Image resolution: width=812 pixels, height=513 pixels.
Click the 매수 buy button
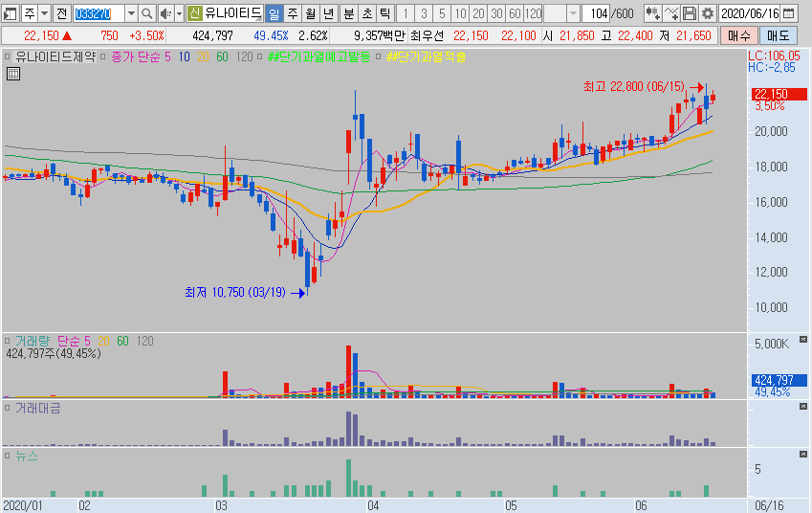click(x=739, y=35)
